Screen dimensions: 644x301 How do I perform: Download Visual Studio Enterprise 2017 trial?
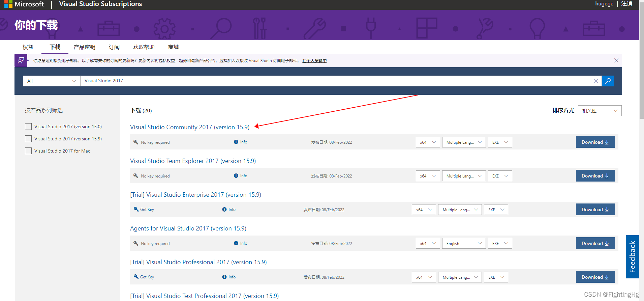coord(595,210)
